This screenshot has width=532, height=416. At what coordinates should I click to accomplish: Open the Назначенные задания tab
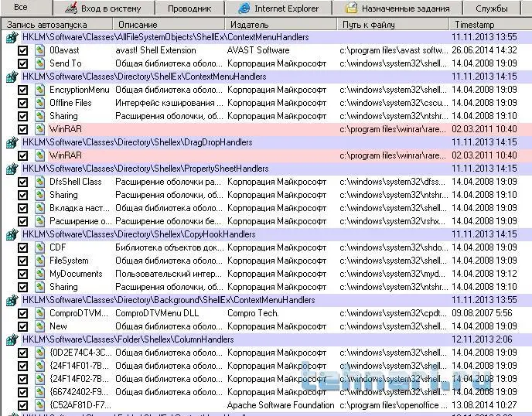pyautogui.click(x=397, y=9)
